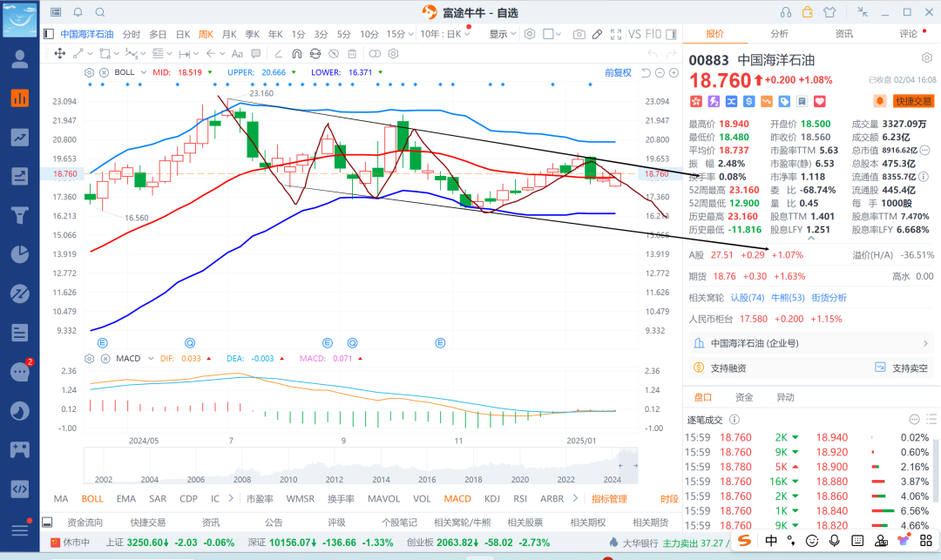This screenshot has width=941, height=560.
Task: Switch to the 分析 tab
Action: pyautogui.click(x=779, y=34)
